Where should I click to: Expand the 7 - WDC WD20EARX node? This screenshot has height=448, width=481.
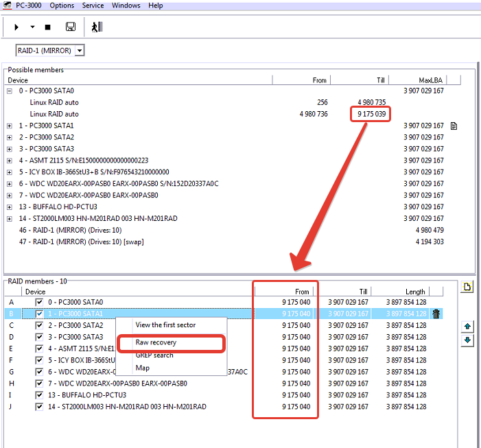pos(10,196)
